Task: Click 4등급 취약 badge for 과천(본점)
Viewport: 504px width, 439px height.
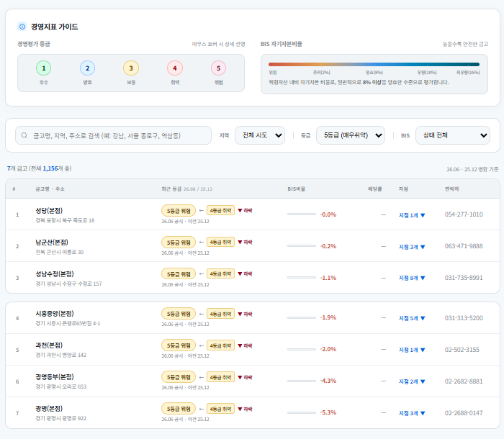Action: click(x=220, y=345)
